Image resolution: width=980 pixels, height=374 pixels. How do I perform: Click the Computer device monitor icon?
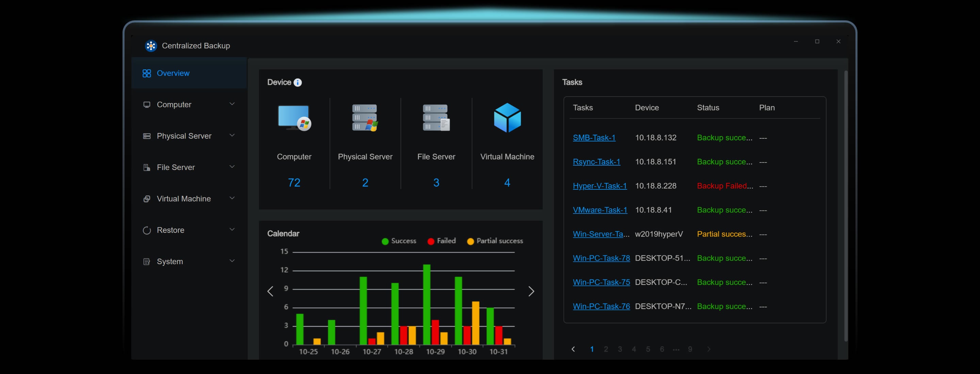pyautogui.click(x=294, y=117)
